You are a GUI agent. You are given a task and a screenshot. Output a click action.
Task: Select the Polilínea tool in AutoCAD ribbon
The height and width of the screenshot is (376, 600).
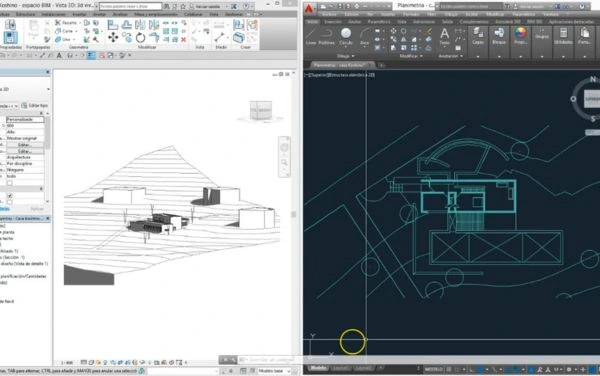click(x=326, y=37)
